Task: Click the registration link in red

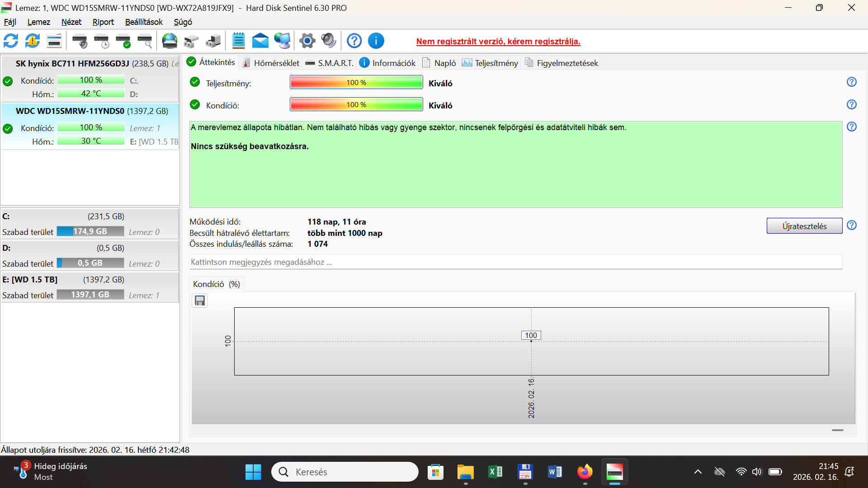Action: 498,42
